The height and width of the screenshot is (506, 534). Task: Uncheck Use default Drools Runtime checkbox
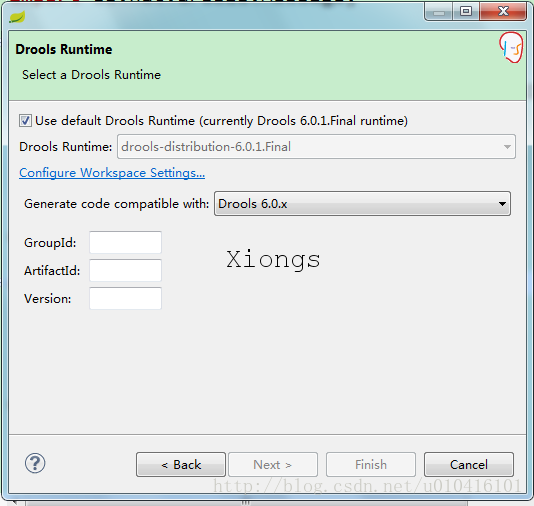(25, 121)
